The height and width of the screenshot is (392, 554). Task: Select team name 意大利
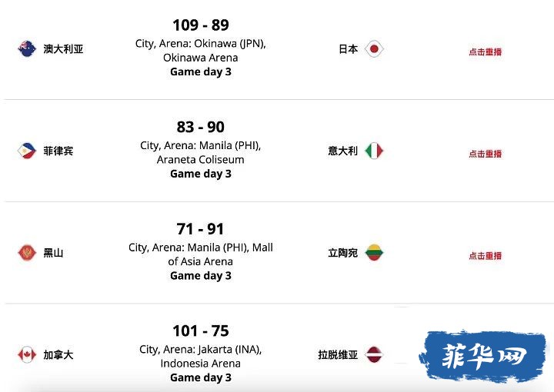[x=342, y=151]
